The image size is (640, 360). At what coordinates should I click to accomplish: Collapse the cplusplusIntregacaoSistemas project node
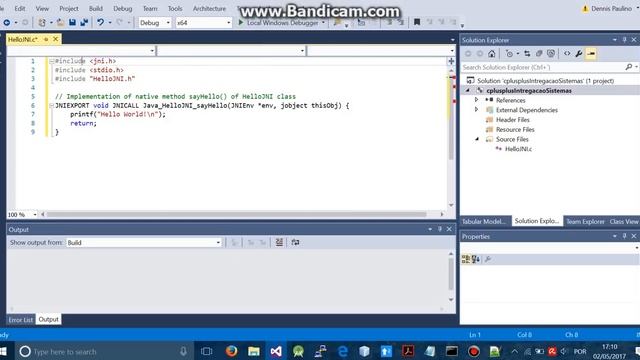[468, 90]
